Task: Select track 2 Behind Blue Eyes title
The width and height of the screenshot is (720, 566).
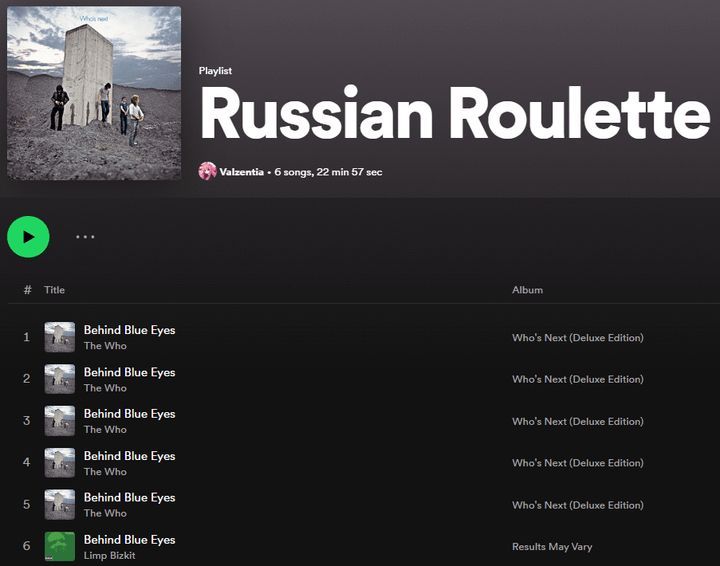Action: 129,372
